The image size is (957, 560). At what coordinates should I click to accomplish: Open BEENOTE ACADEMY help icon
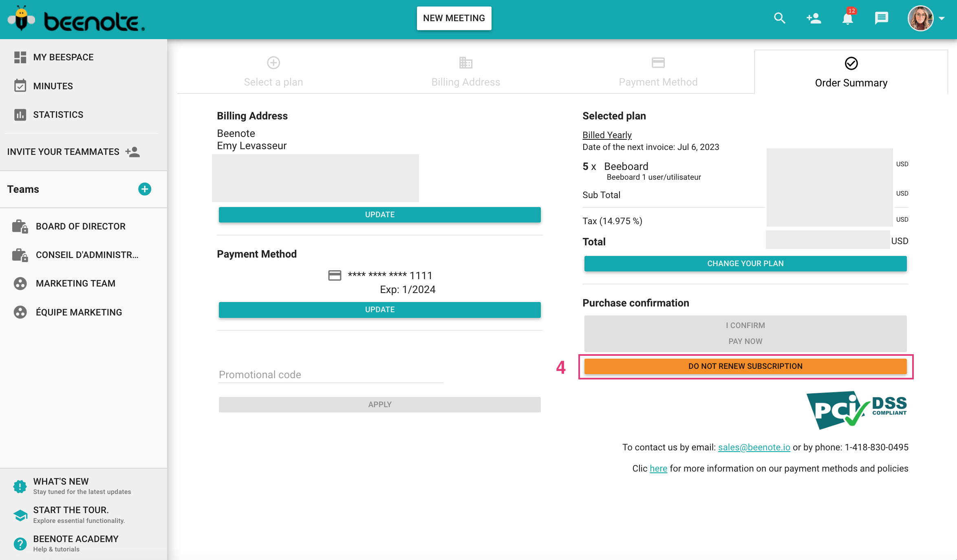20,544
